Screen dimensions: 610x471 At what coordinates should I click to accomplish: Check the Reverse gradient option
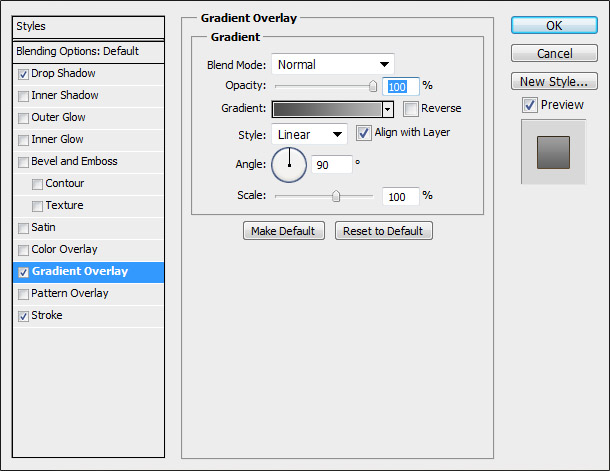[410, 109]
